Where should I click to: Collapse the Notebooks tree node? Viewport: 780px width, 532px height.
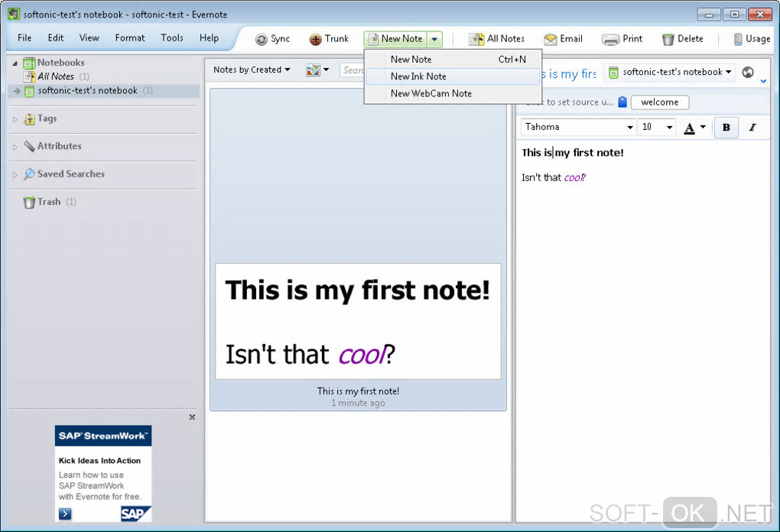point(15,63)
